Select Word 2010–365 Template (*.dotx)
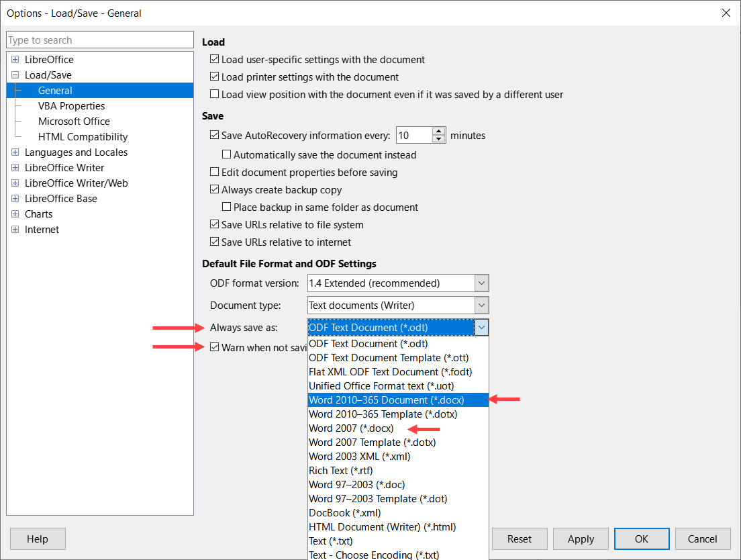Viewport: 741px width, 560px height. [x=398, y=414]
